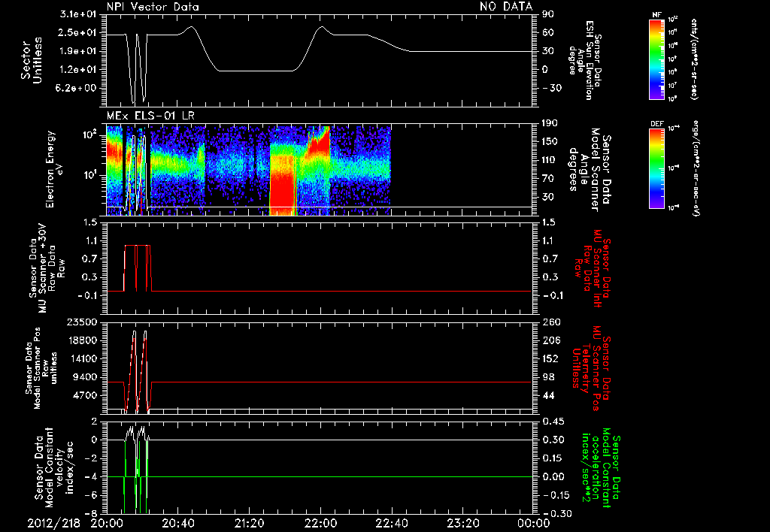Click the "6.2e+00" sector tick value
Screen dimensions: 770x532
77,89
